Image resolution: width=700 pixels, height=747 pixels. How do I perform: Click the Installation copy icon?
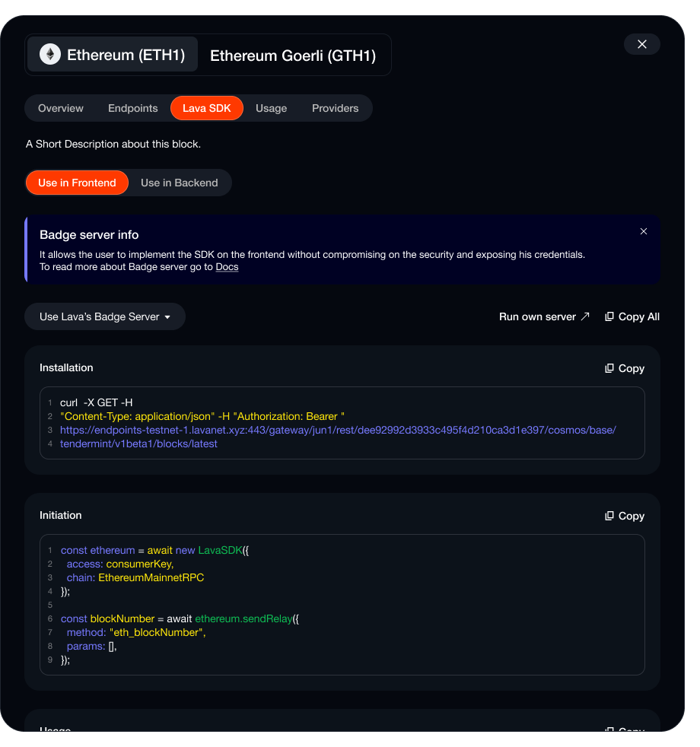(609, 368)
